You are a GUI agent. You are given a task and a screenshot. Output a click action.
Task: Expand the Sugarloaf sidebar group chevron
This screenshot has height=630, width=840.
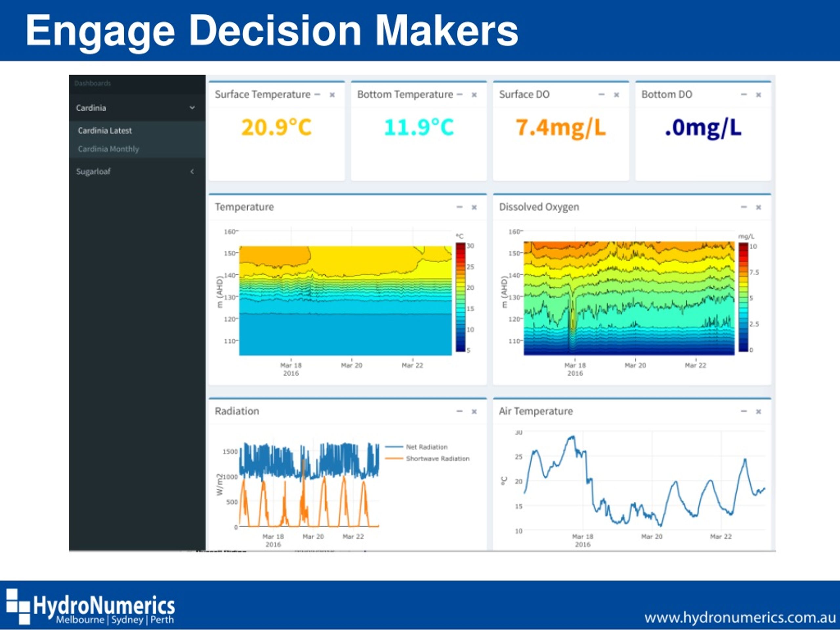[x=192, y=172]
